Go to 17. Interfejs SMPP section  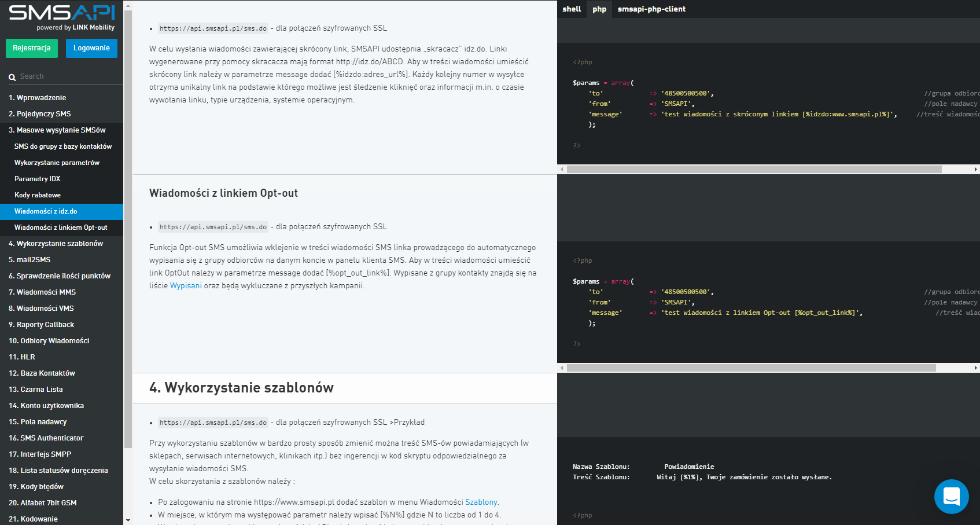click(x=61, y=454)
